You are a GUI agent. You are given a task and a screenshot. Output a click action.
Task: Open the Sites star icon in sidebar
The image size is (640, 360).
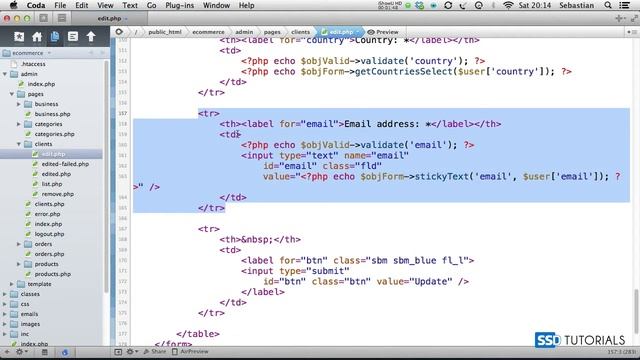pyautogui.click(x=19, y=37)
